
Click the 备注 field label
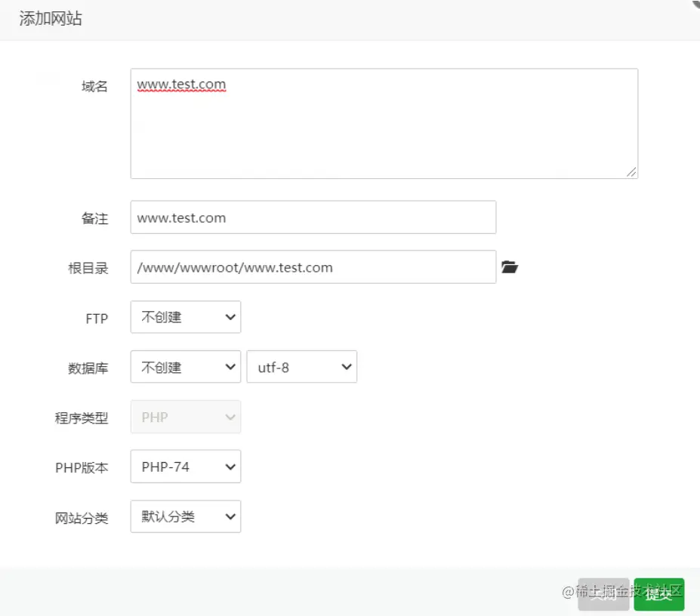tap(94, 219)
